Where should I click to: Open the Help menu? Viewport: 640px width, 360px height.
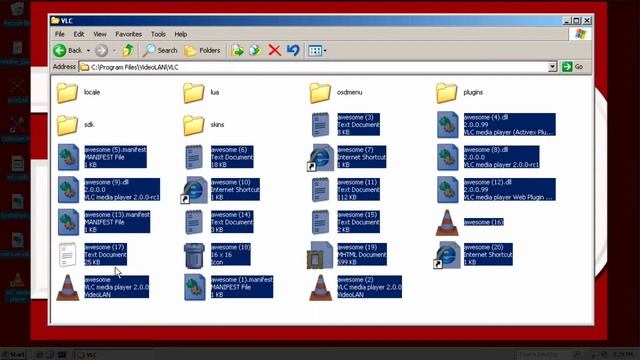click(181, 34)
